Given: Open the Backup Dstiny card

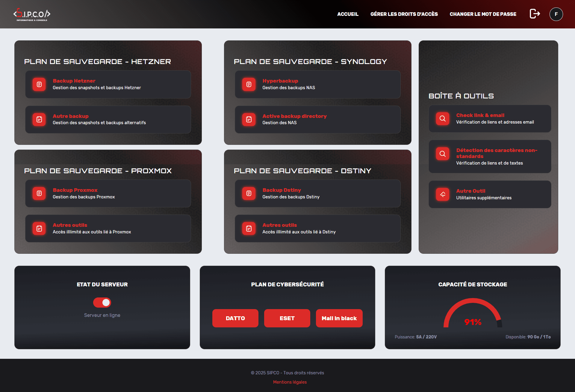Looking at the screenshot, I should (317, 193).
